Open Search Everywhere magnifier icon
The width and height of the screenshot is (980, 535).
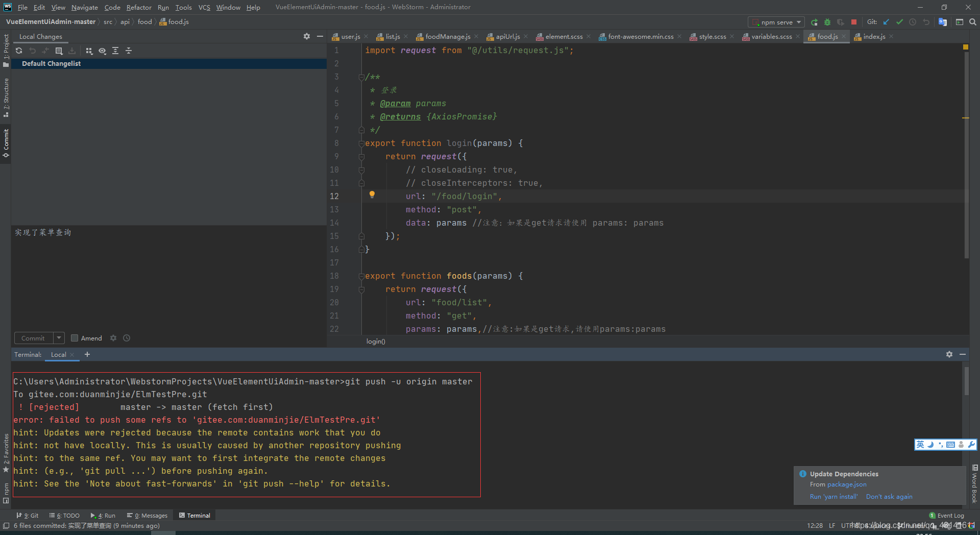tap(973, 22)
